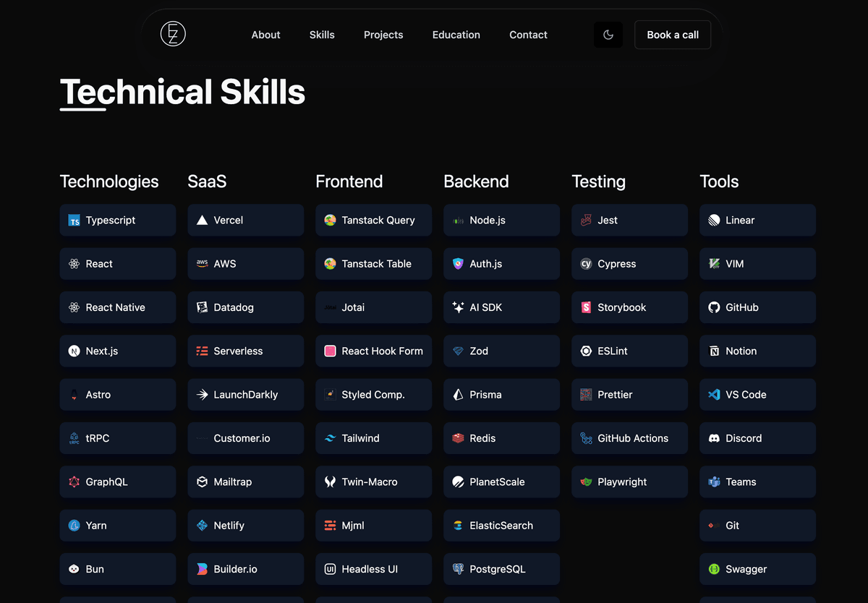
Task: Click the Discord logo icon
Action: pyautogui.click(x=714, y=438)
